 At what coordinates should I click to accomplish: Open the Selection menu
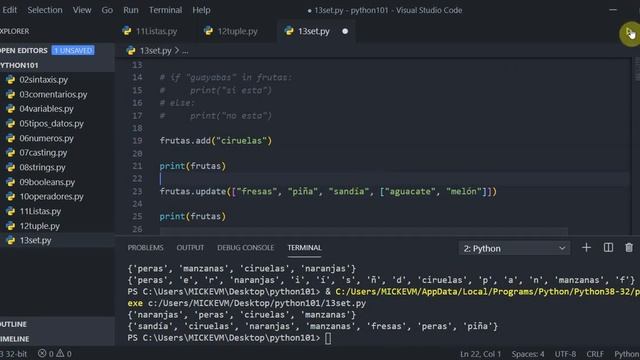click(x=45, y=10)
